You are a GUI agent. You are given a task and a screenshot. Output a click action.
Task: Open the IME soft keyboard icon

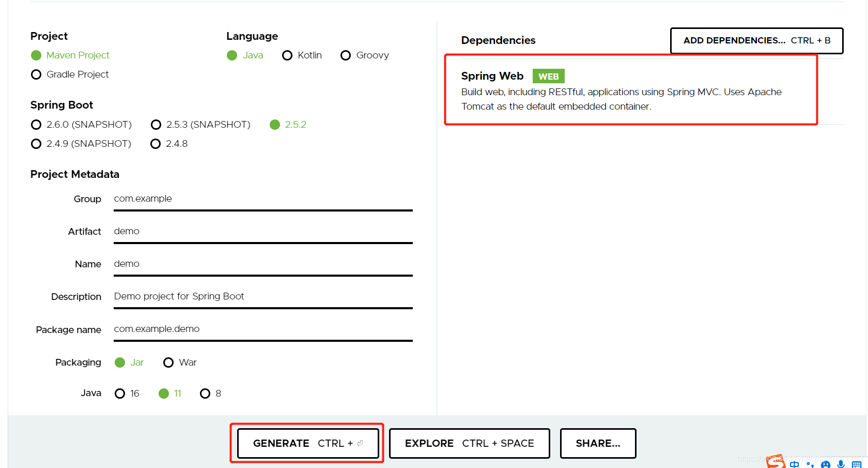(857, 464)
